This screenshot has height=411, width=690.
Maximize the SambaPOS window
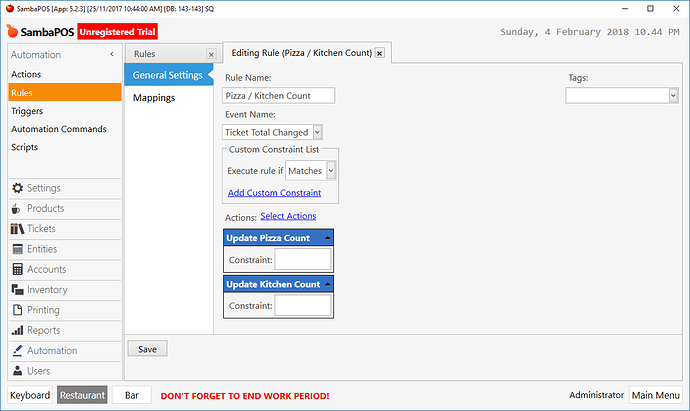point(650,8)
